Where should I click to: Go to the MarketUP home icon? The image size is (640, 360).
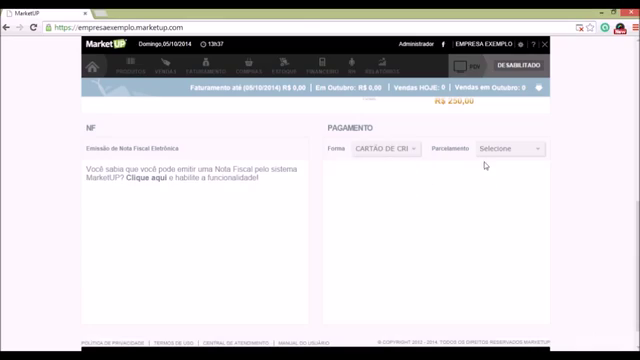92,67
